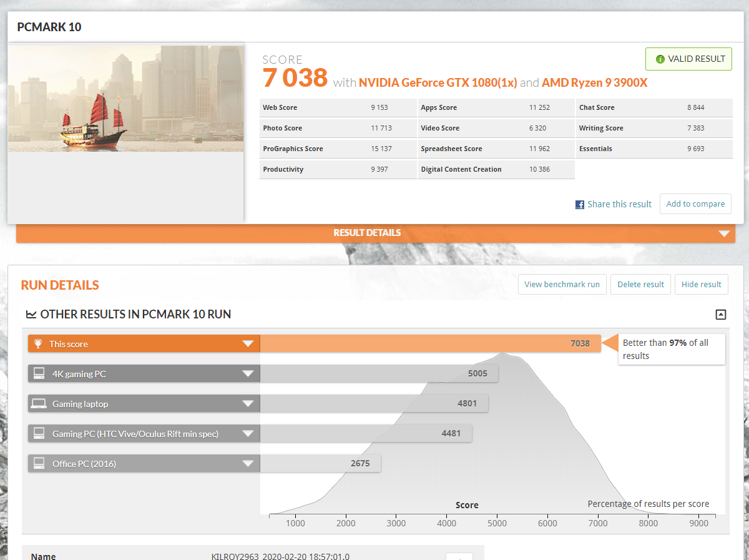Click the trophy icon on This score row
The image size is (749, 560).
(x=38, y=343)
